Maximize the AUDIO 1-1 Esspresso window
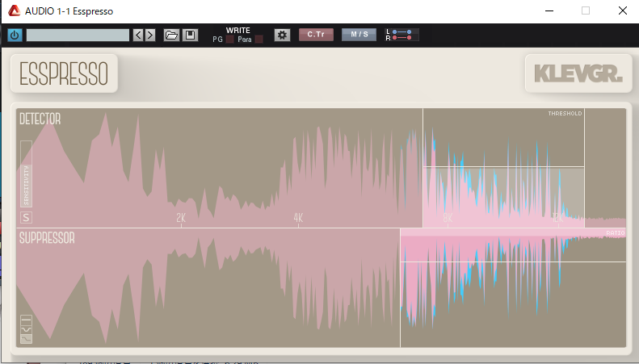 586,11
